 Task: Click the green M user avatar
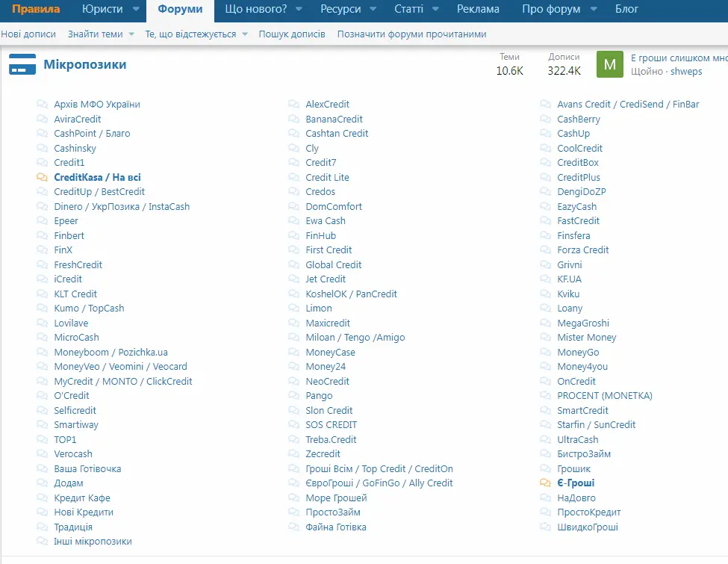(609, 65)
